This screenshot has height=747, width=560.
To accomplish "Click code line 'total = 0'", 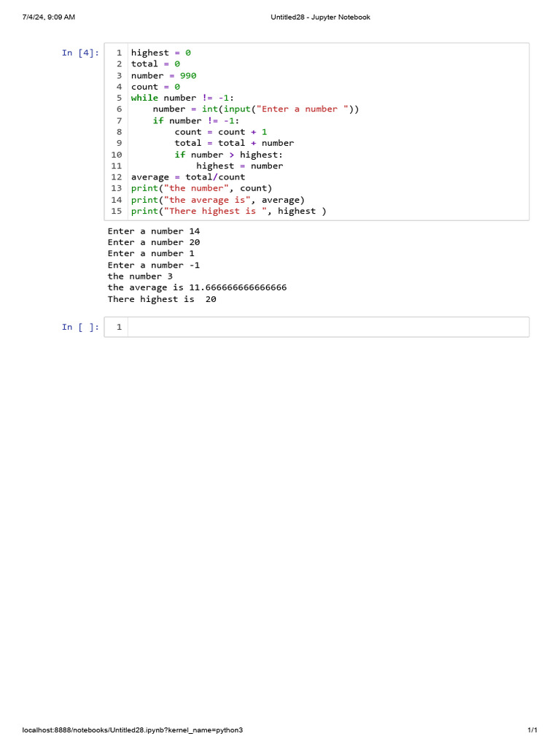I will tap(156, 64).
